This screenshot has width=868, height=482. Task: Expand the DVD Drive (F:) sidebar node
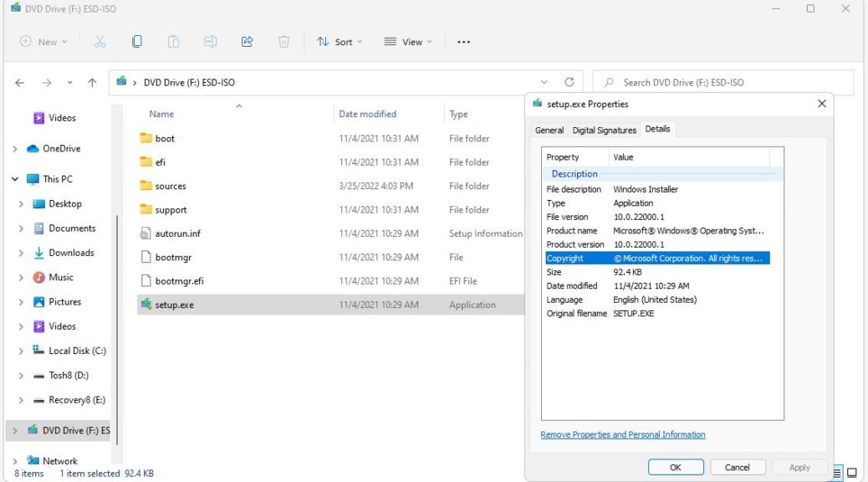pos(15,430)
